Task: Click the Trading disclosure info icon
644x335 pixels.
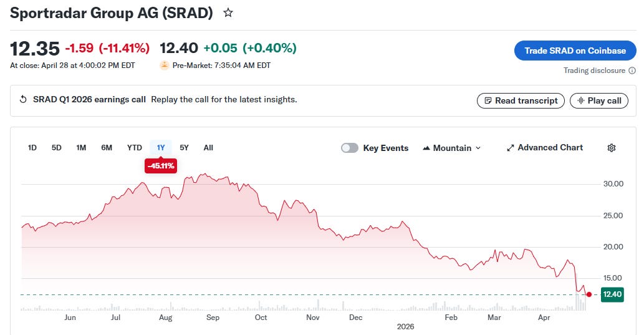Action: [x=632, y=70]
